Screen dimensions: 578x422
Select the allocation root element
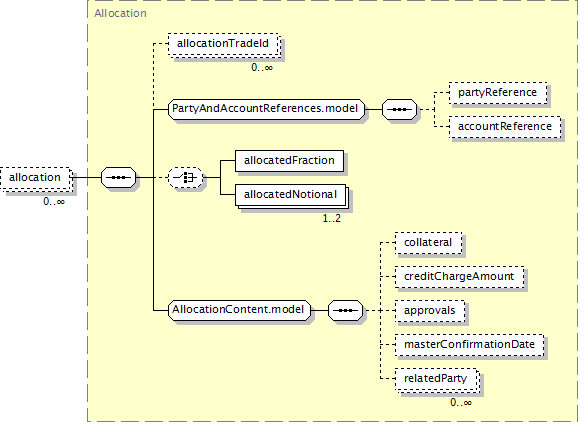pyautogui.click(x=36, y=178)
